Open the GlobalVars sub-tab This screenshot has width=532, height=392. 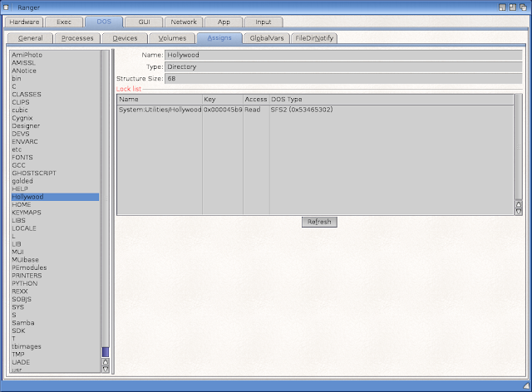[266, 38]
